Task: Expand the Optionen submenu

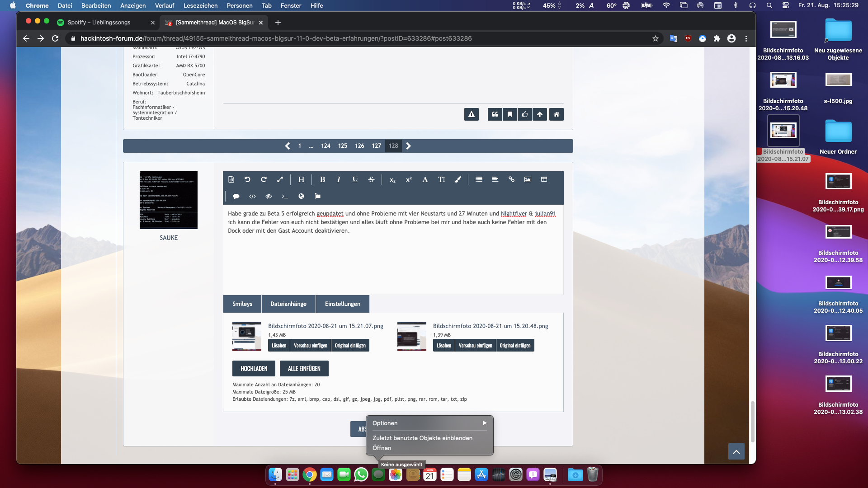Action: [x=429, y=423]
